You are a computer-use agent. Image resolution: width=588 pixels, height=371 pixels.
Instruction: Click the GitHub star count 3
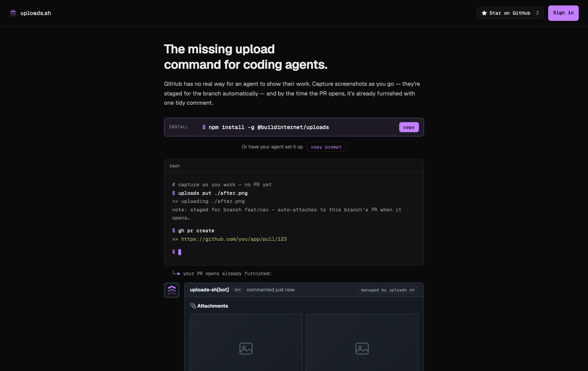[x=537, y=13]
